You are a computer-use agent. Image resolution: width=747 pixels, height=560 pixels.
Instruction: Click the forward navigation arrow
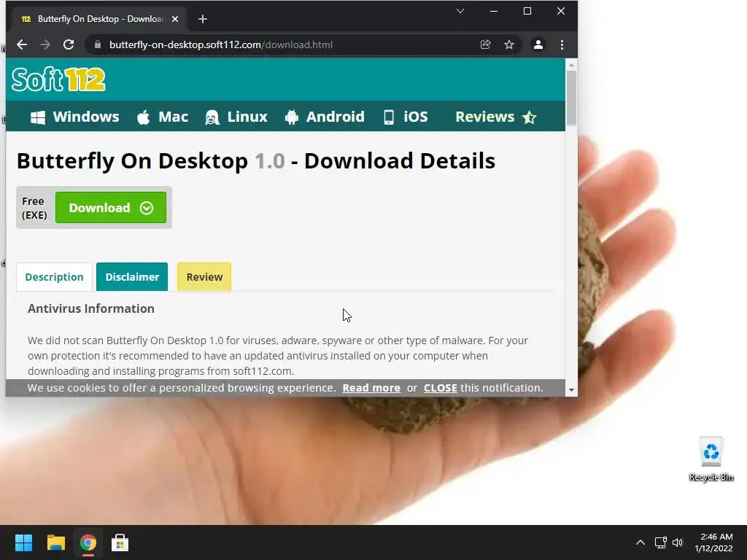click(45, 44)
